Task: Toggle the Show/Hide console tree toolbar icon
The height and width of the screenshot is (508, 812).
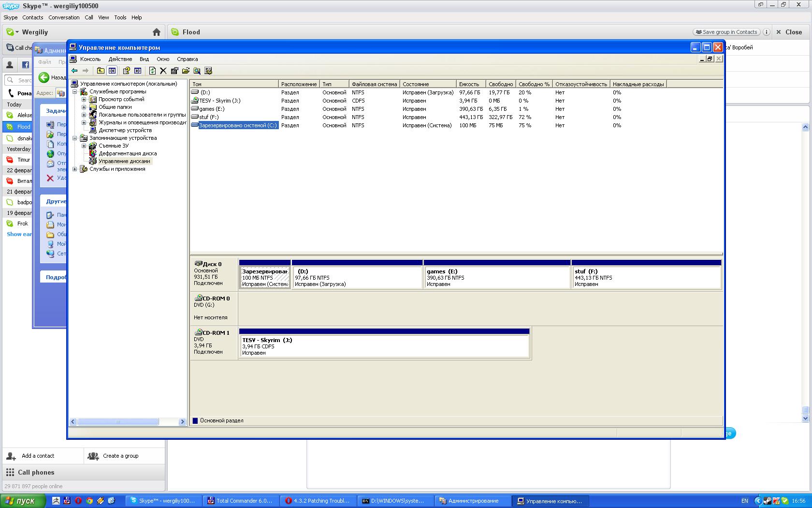Action: [x=112, y=71]
